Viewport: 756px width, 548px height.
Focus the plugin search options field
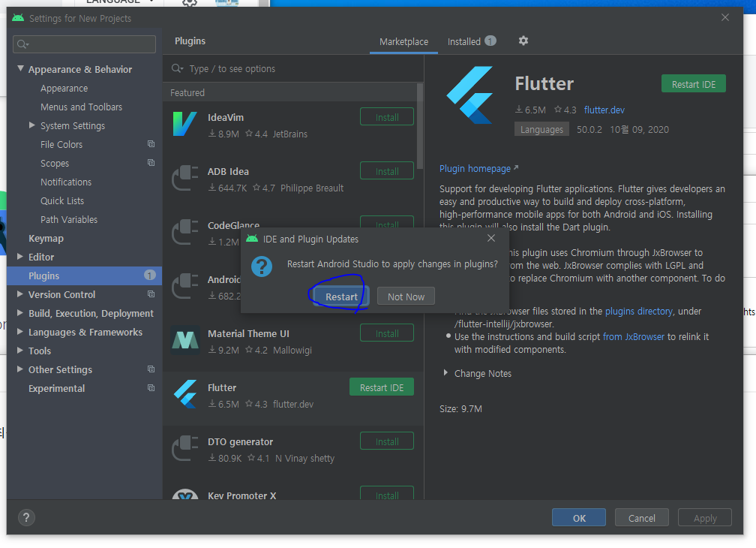pos(294,68)
